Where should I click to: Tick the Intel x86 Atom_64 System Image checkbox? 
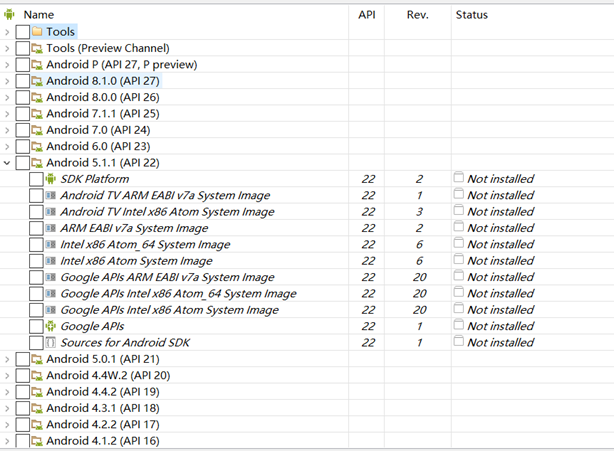tap(36, 245)
